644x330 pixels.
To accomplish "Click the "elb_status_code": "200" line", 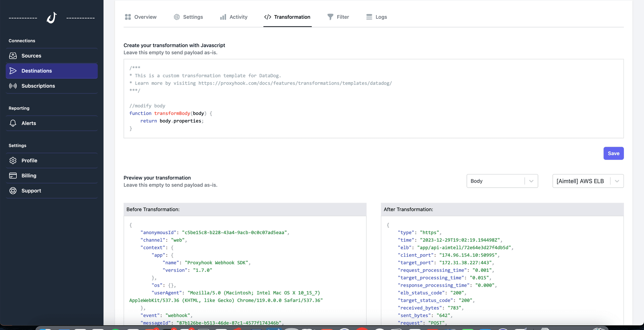I will (x=432, y=293).
